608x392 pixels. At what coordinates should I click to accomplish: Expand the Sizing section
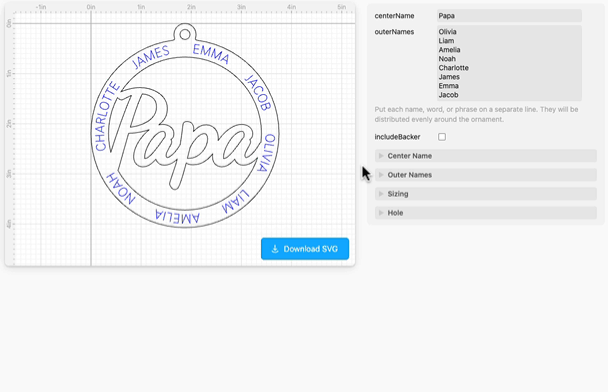485,194
